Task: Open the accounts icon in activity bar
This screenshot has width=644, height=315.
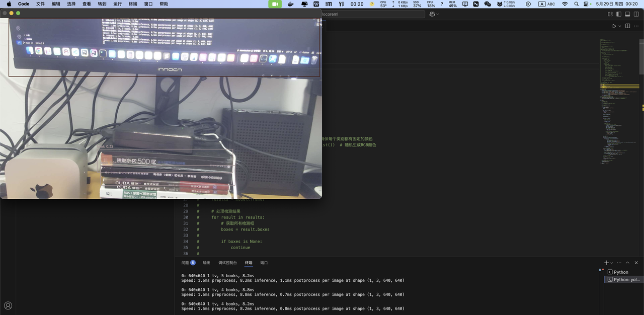Action: point(8,305)
